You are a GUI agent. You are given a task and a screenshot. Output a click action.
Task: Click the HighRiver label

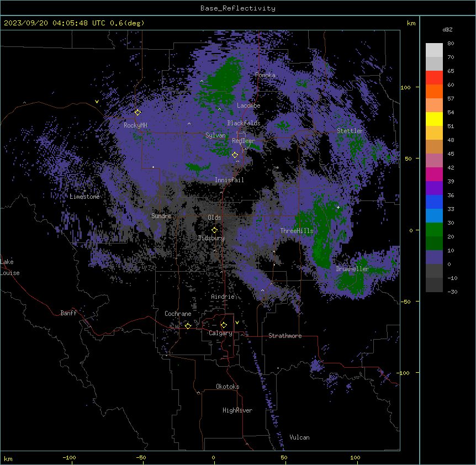click(237, 410)
